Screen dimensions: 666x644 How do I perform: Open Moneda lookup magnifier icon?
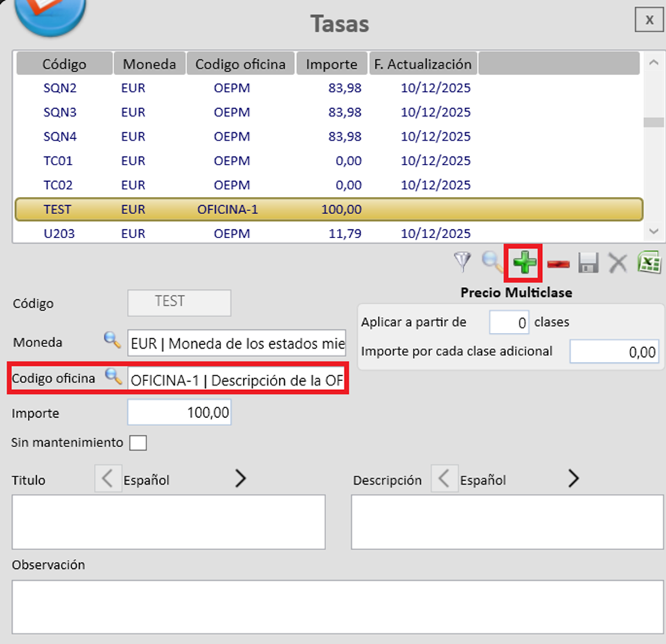[x=112, y=340]
